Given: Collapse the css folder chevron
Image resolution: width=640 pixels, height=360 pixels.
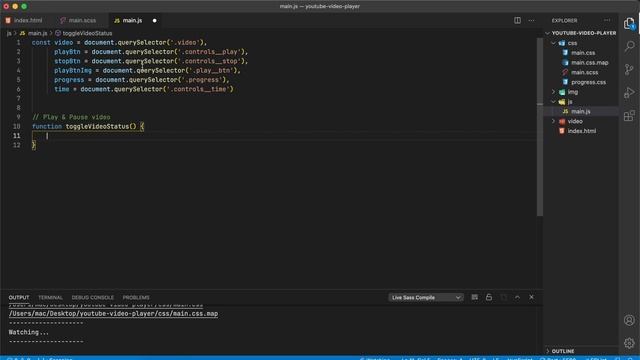Looking at the screenshot, I should 553,43.
